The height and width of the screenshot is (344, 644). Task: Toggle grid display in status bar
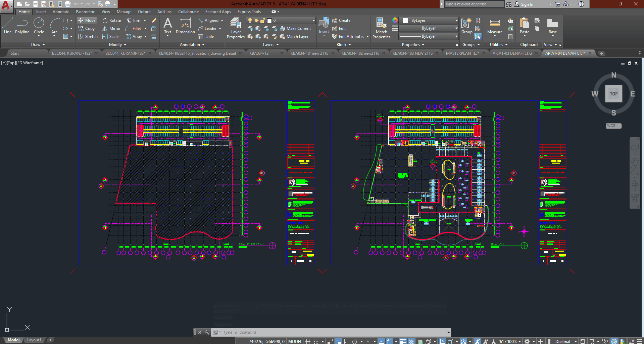[308, 341]
